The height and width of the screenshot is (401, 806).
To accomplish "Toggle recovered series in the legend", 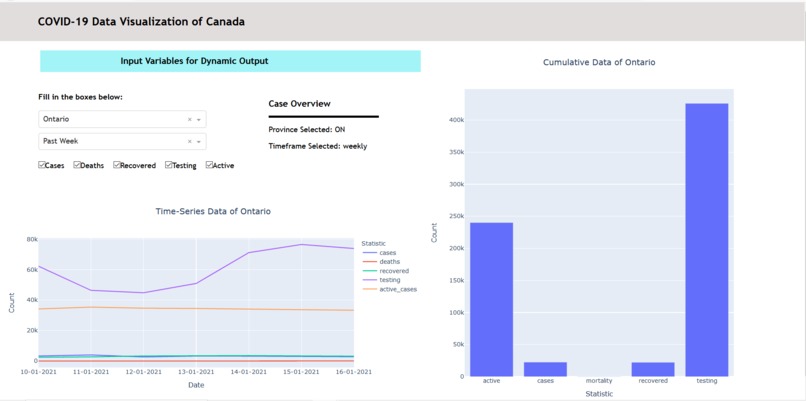I will 385,271.
